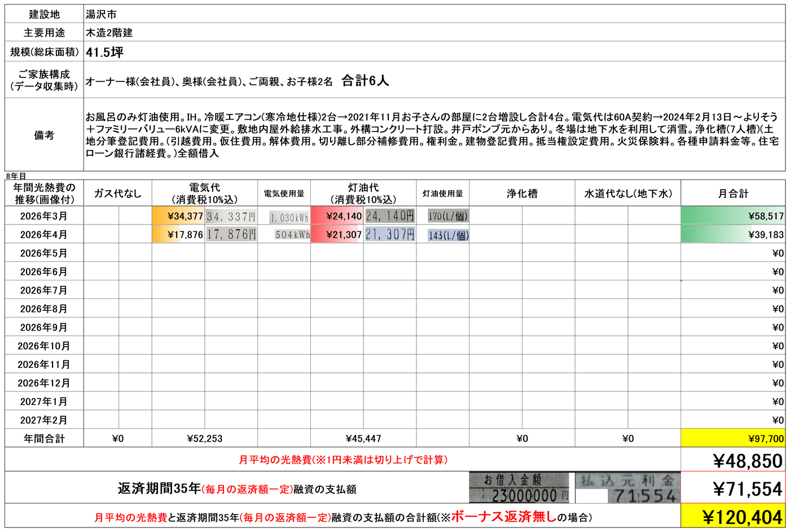
Task: Click the 規模(総床面積) label
Action: point(44,52)
